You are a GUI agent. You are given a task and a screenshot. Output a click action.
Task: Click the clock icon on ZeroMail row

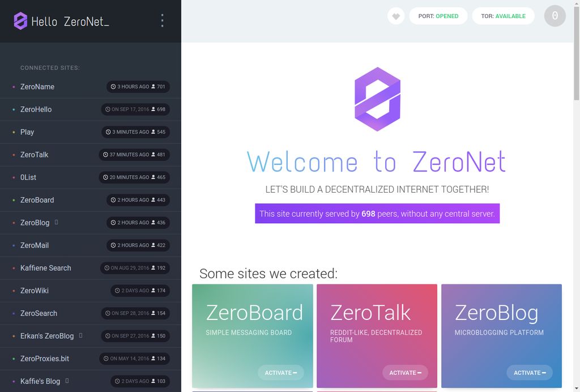click(x=113, y=245)
